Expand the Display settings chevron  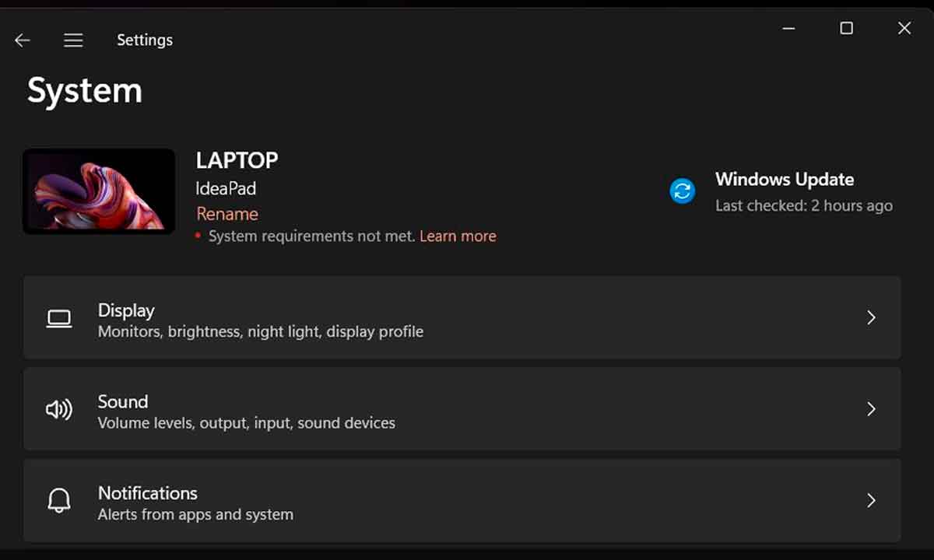[x=871, y=317]
